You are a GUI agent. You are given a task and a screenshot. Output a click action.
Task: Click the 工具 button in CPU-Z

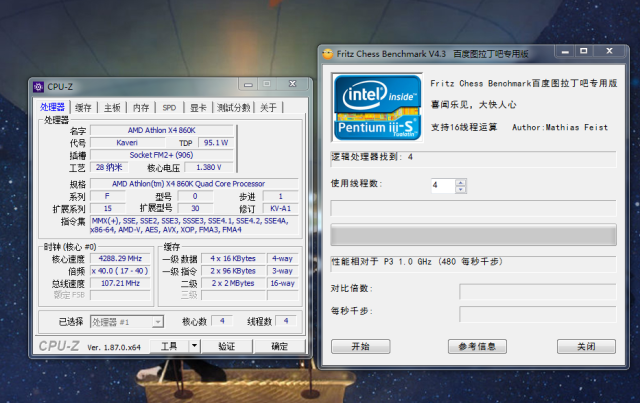tap(169, 346)
